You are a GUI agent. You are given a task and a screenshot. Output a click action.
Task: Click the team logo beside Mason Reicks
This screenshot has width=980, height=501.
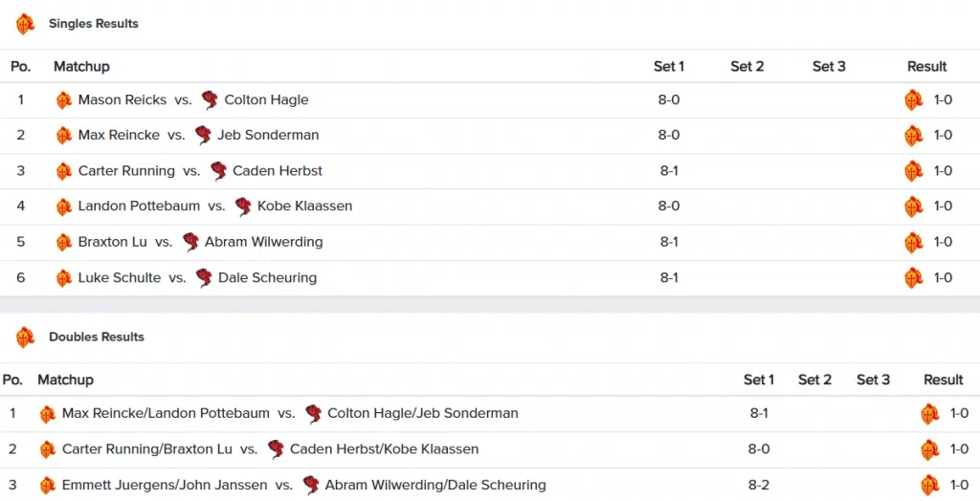tap(64, 100)
